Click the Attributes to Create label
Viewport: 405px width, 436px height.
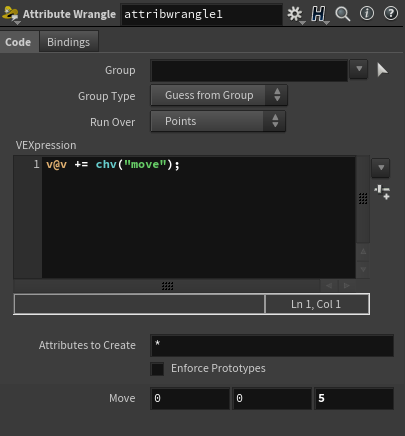point(87,345)
